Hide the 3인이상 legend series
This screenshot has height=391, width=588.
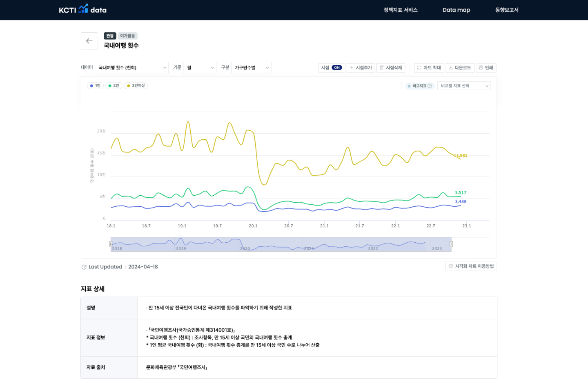136,86
